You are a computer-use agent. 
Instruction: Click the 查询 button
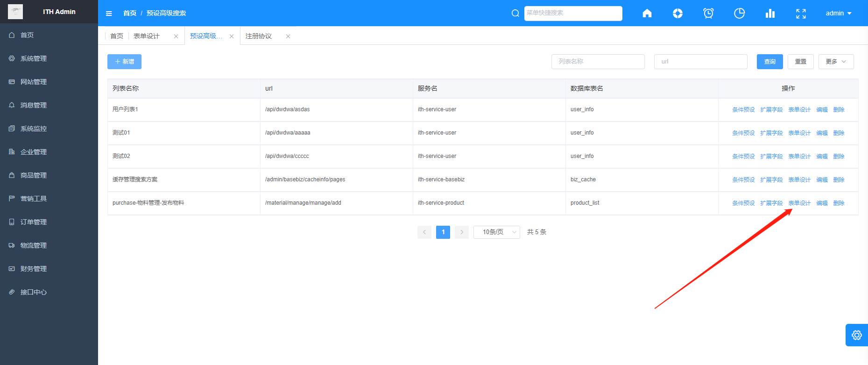[x=769, y=62]
